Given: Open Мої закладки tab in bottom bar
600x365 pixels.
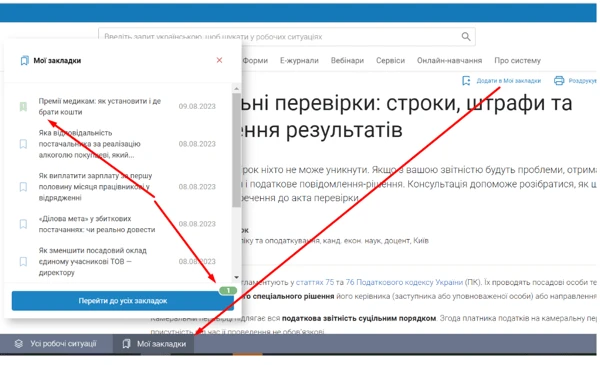Looking at the screenshot, I should [153, 344].
